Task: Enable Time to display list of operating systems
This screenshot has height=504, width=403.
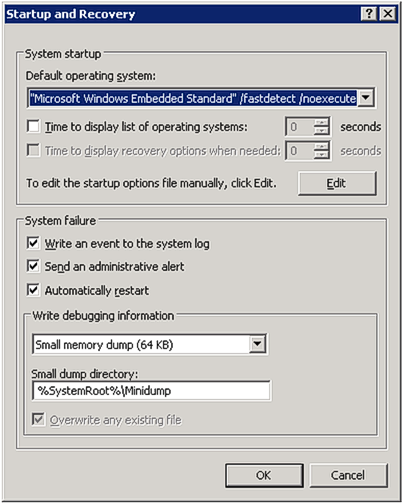Action: coord(33,127)
